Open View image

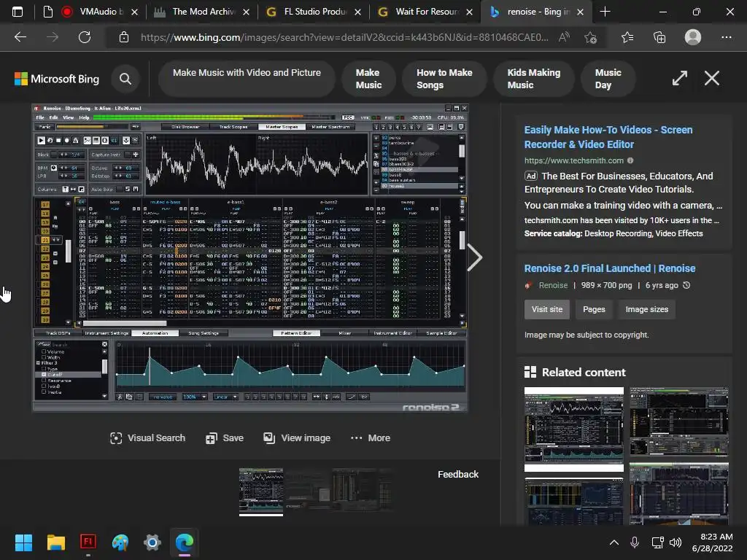pyautogui.click(x=297, y=438)
